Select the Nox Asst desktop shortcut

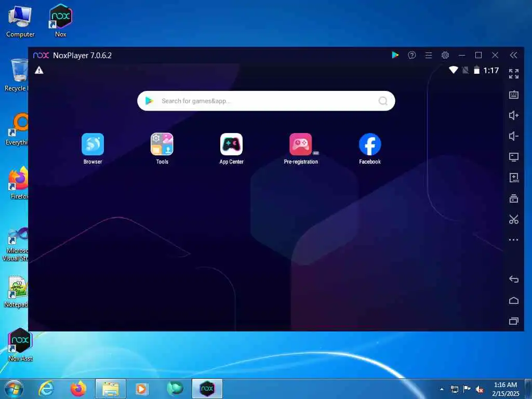click(x=20, y=345)
